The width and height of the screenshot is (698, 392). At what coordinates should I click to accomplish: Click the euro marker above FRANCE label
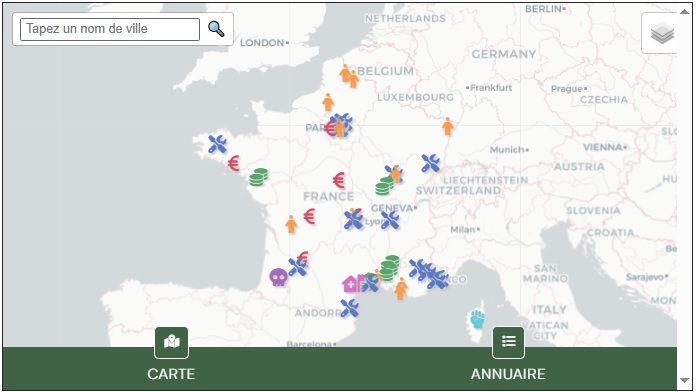tap(339, 180)
